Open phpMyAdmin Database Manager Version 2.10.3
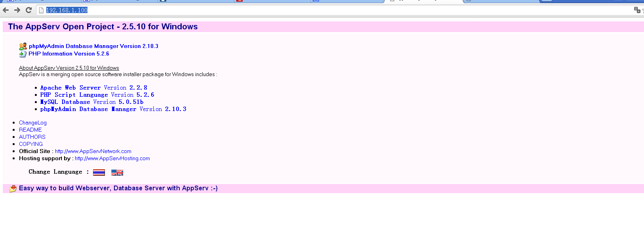Viewport: 644px width, 226px height. 93,46
